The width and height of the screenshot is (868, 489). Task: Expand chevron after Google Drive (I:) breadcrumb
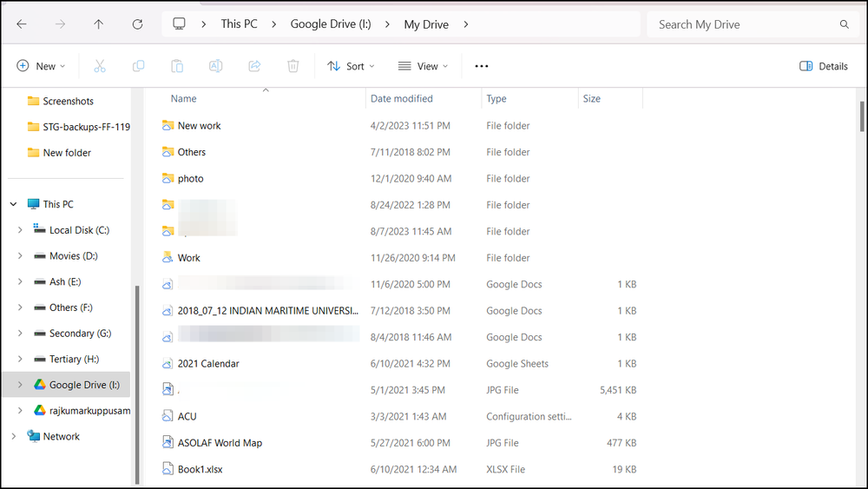pos(387,24)
